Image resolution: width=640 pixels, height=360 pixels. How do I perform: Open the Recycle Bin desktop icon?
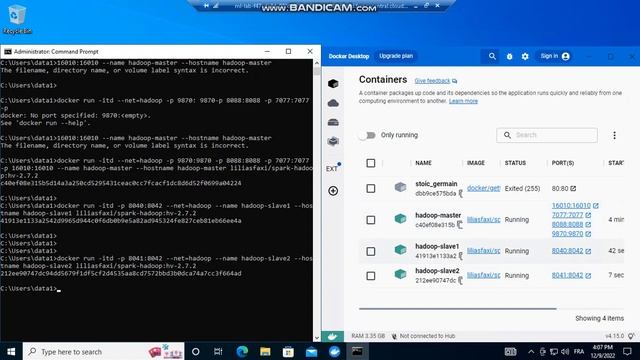[x=17, y=19]
